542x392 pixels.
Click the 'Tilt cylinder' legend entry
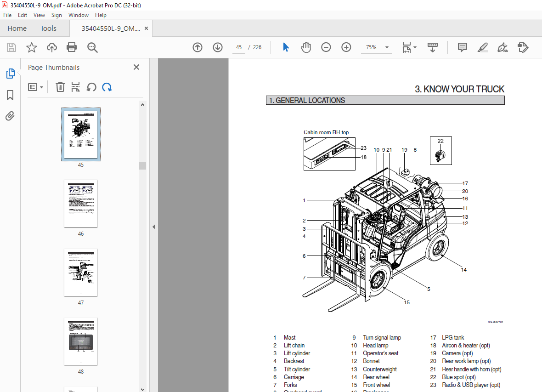click(297, 369)
